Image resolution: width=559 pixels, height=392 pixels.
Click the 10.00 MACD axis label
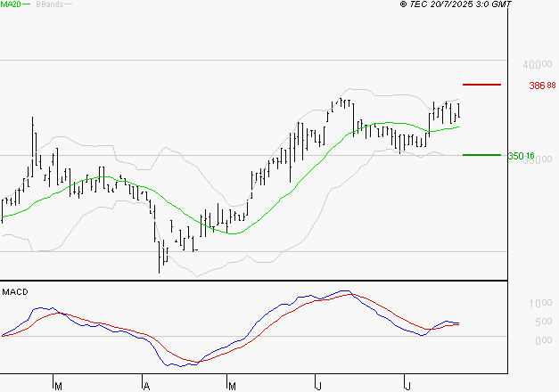click(540, 303)
